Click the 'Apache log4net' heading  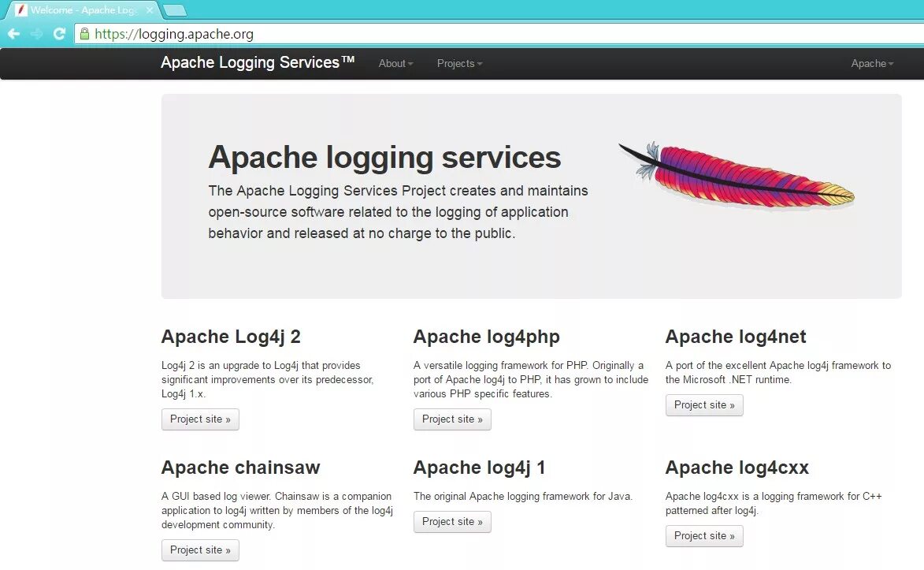point(736,337)
